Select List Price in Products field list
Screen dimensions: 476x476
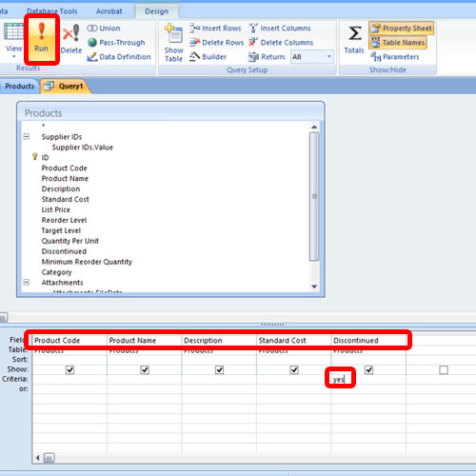[55, 209]
